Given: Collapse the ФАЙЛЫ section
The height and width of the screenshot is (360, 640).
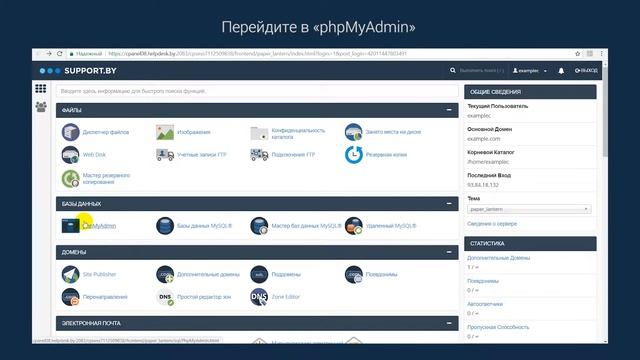Looking at the screenshot, I should pos(449,110).
